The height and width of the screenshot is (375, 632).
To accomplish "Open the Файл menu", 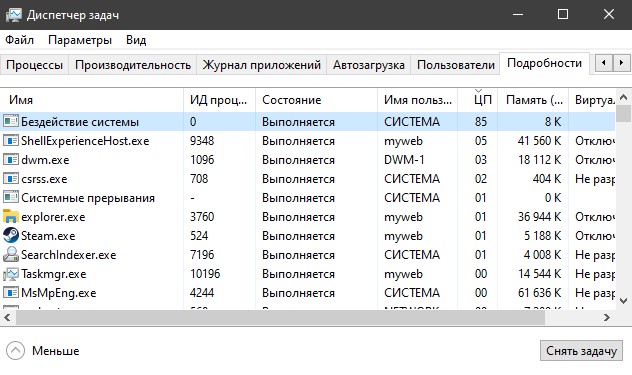I will click(x=19, y=40).
